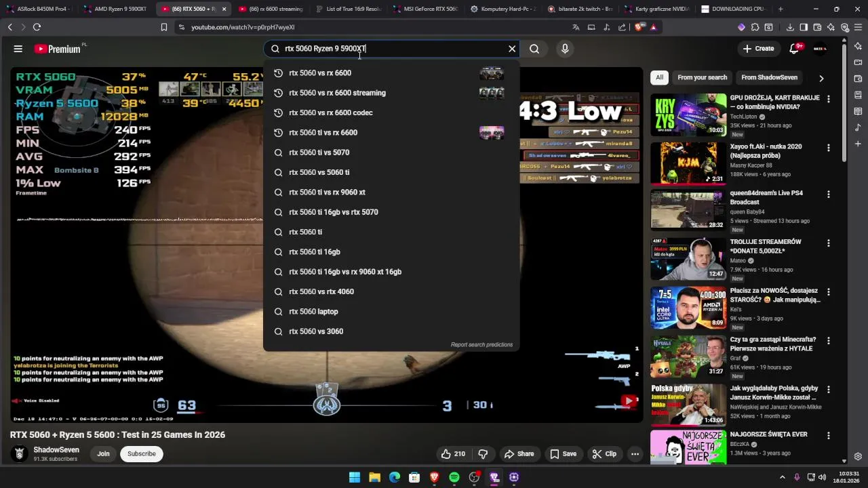Open OBS Studio from the taskbar

(x=474, y=477)
